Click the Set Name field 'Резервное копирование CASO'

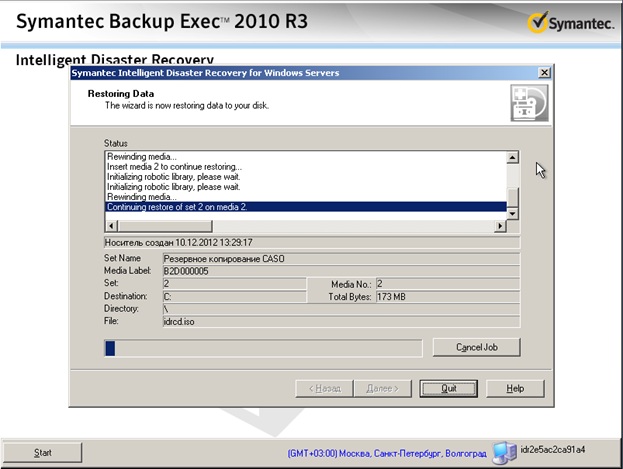(x=341, y=259)
